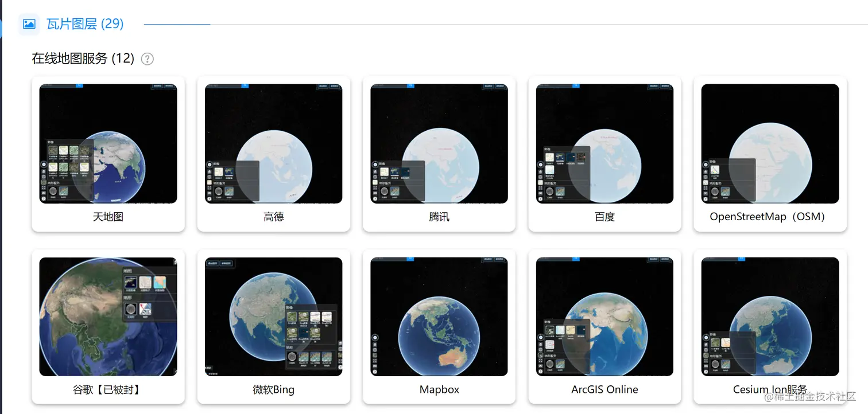Viewport: 868px width, 414px height.
Task: Click the 在线地图服务 (12) subheading
Action: point(83,58)
